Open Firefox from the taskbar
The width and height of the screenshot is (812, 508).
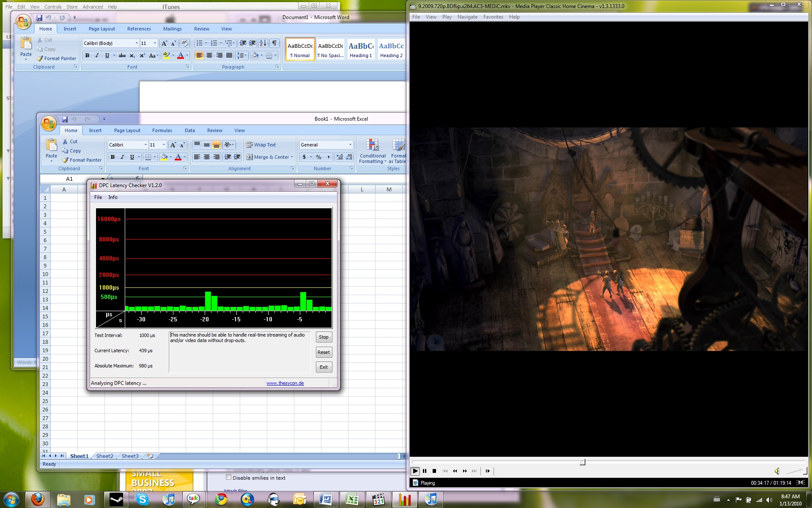38,500
